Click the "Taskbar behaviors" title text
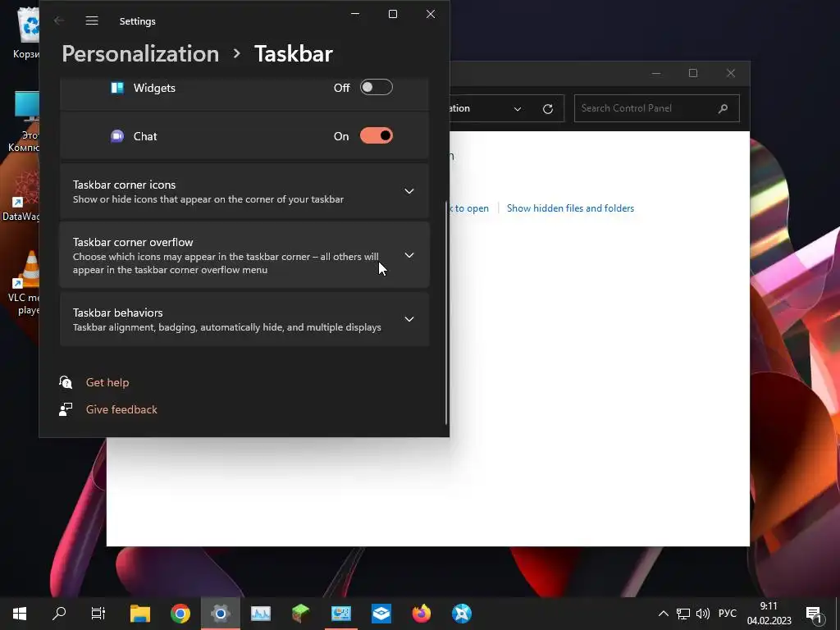Screen dimensions: 840x630 point(118,313)
